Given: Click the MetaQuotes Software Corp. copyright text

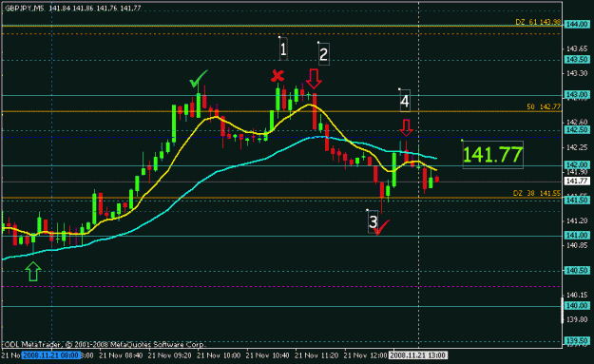Looking at the screenshot, I should 105,344.
